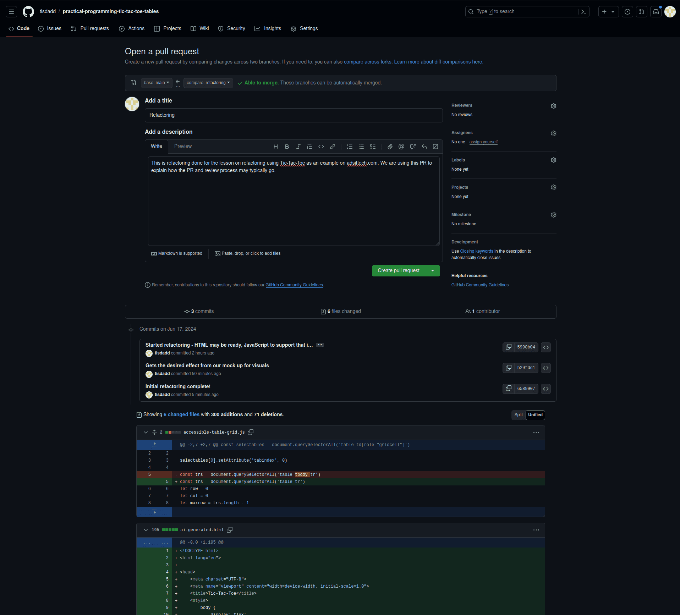Screen dimensions: 680x616
Task: Switch to the Preview tab
Action: pyautogui.click(x=183, y=146)
